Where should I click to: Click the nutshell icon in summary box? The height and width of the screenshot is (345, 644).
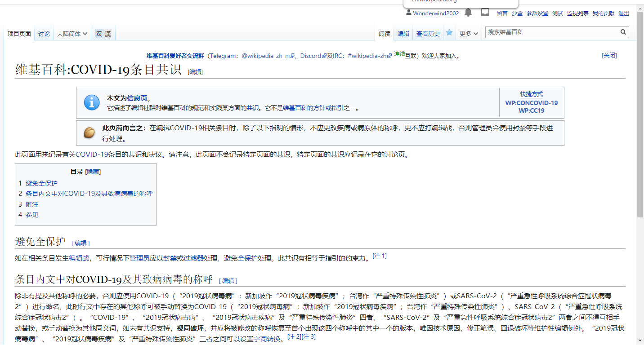pyautogui.click(x=89, y=133)
